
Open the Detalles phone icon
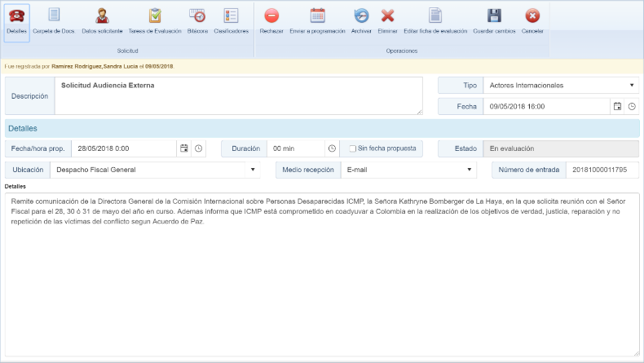[17, 16]
